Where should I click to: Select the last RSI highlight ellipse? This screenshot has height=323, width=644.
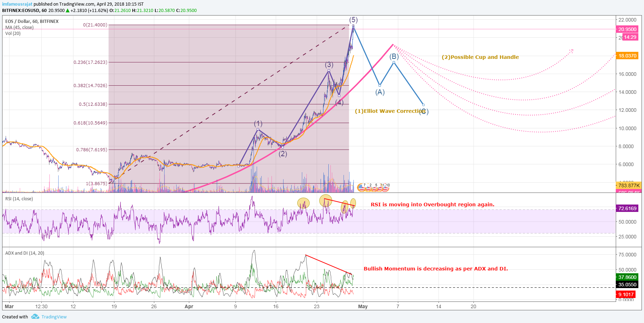[x=353, y=203]
